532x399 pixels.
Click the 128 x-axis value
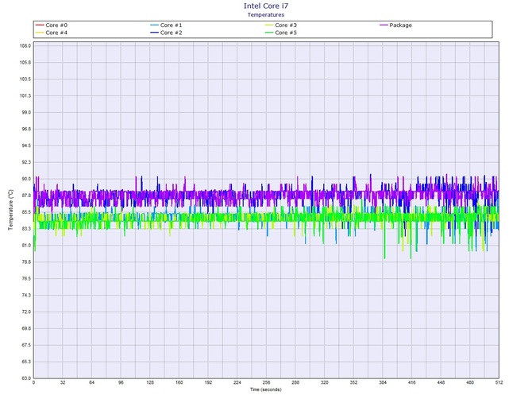click(150, 382)
